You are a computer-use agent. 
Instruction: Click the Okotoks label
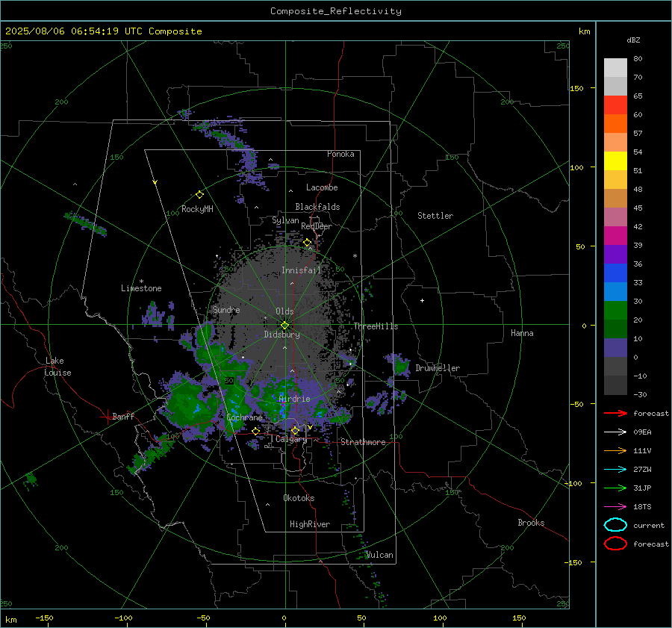coord(299,498)
